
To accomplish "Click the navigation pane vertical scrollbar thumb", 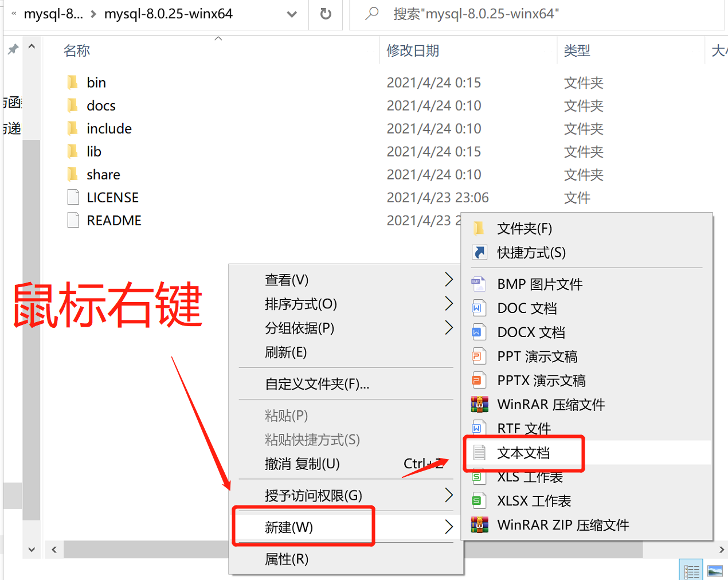I will [32, 330].
